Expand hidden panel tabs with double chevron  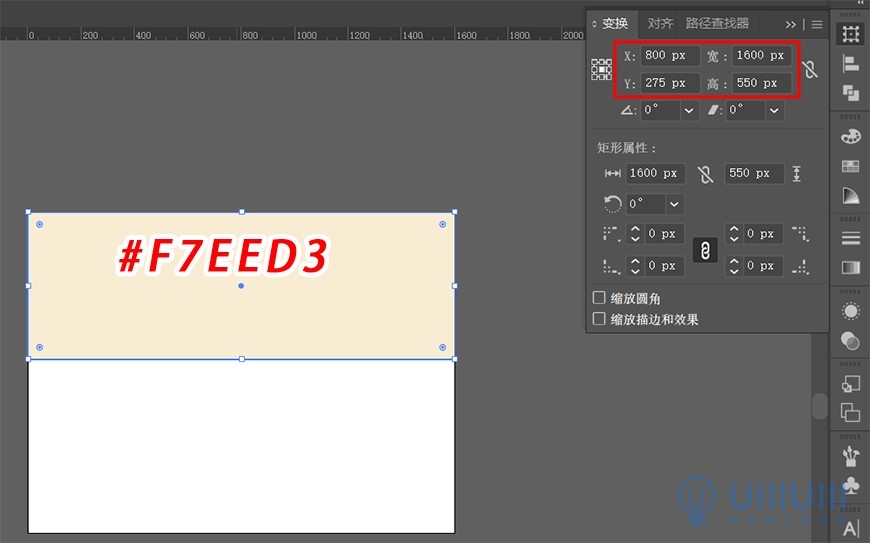791,24
